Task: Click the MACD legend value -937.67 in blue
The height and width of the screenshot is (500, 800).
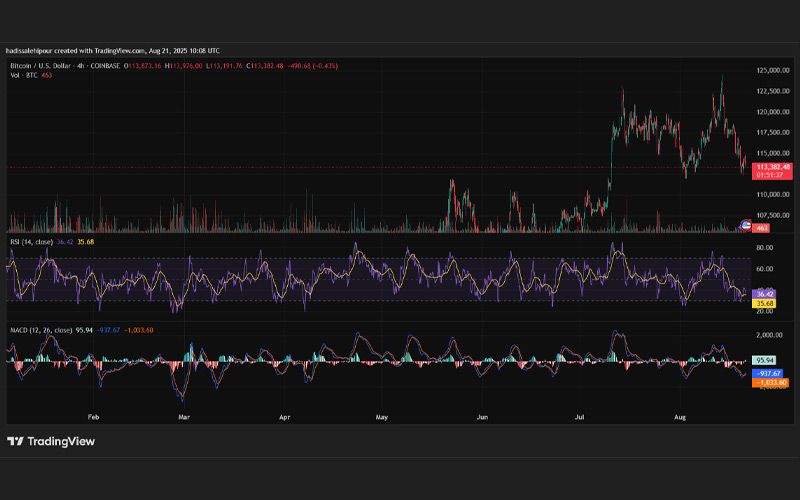Action: pos(109,330)
